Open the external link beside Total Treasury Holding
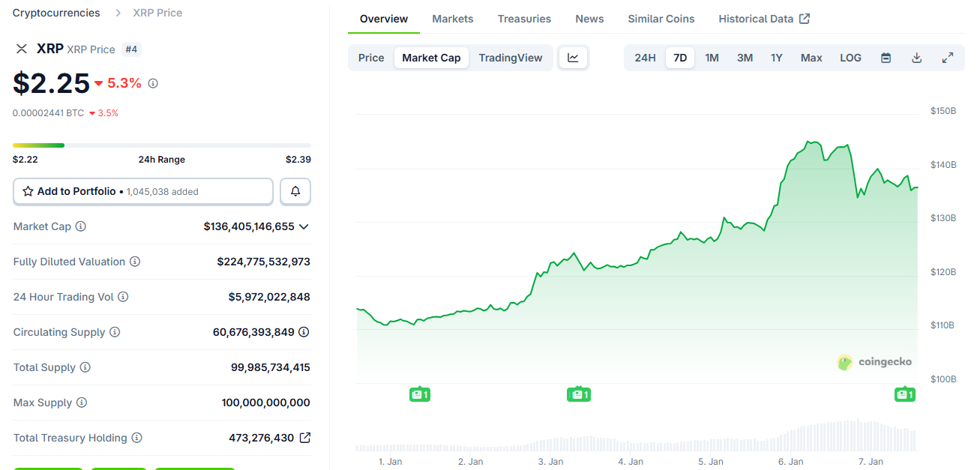The image size is (980, 470). (x=305, y=438)
